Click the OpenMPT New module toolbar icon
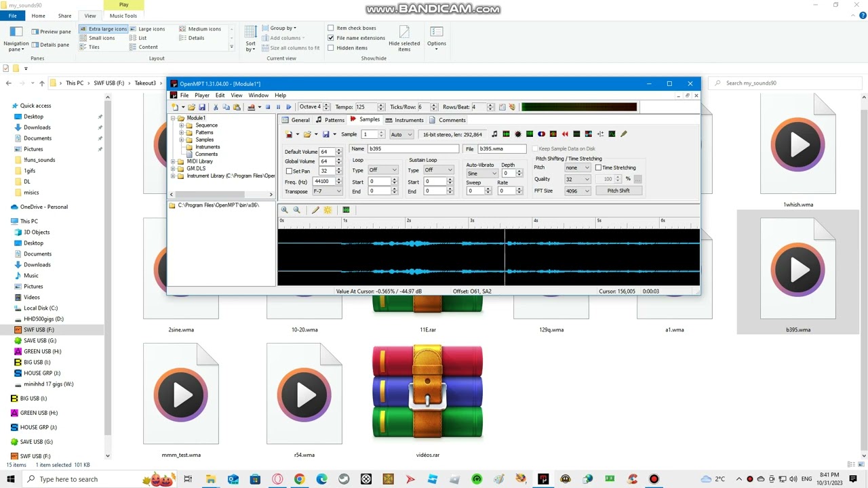This screenshot has height=488, width=868. tap(175, 107)
